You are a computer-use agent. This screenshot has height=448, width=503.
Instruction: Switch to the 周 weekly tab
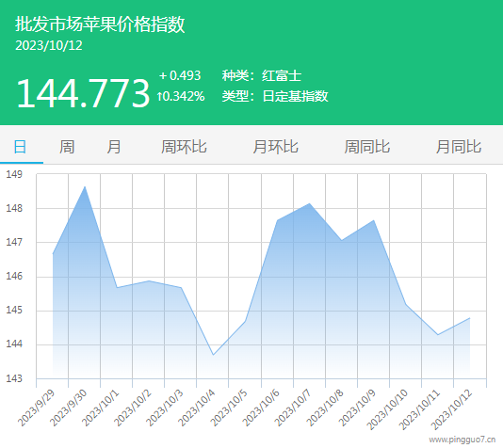pos(67,147)
